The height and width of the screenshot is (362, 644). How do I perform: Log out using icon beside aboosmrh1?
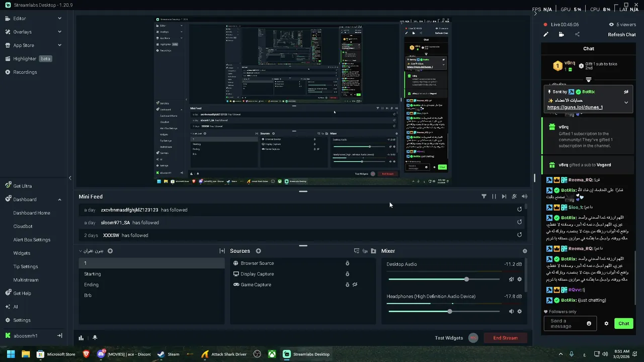click(x=59, y=336)
